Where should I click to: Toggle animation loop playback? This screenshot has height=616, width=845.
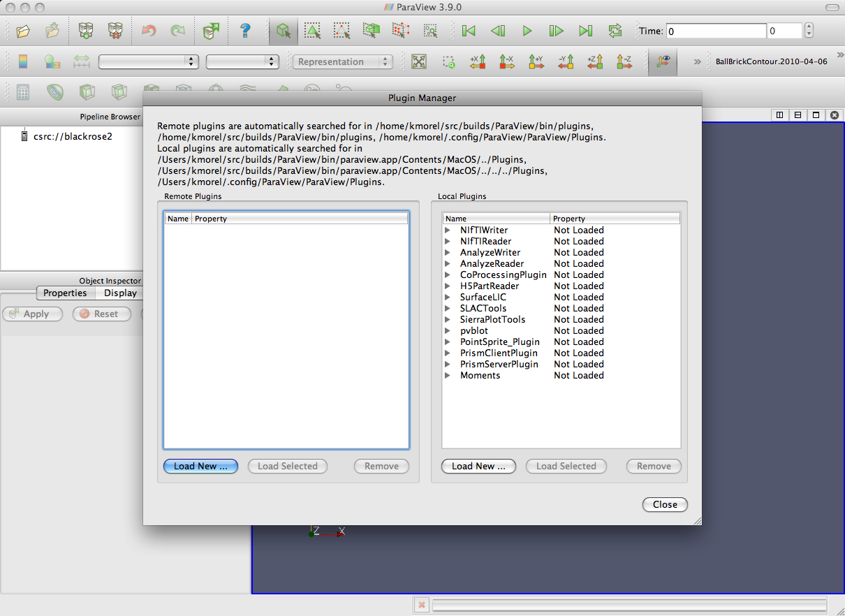pyautogui.click(x=615, y=31)
